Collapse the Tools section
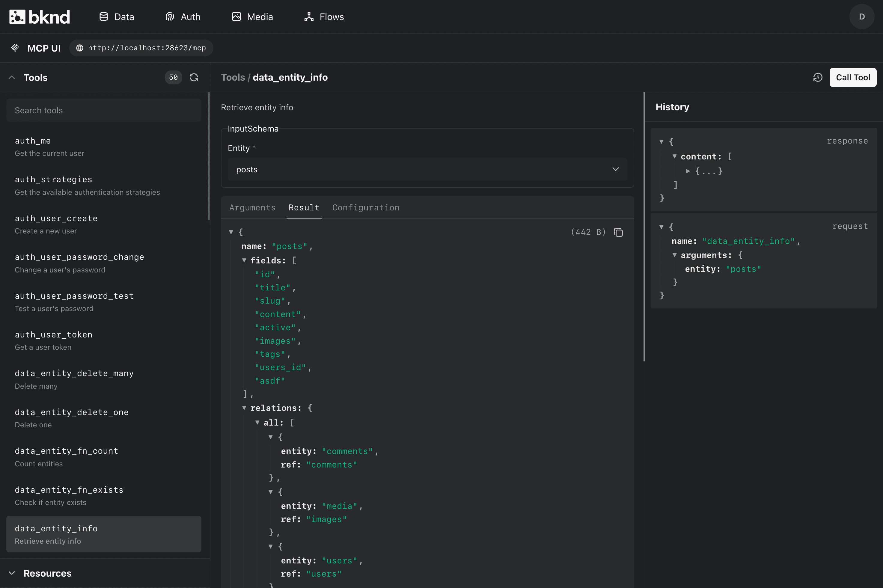This screenshot has width=883, height=588. [x=12, y=78]
